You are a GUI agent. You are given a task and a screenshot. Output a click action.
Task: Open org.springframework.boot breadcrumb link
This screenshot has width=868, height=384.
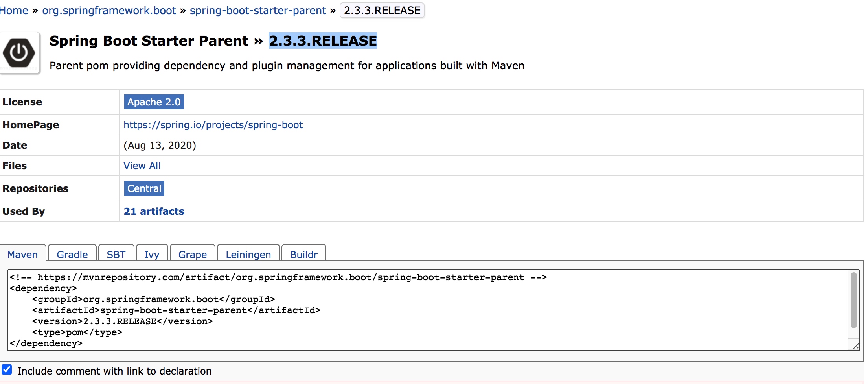(x=109, y=11)
